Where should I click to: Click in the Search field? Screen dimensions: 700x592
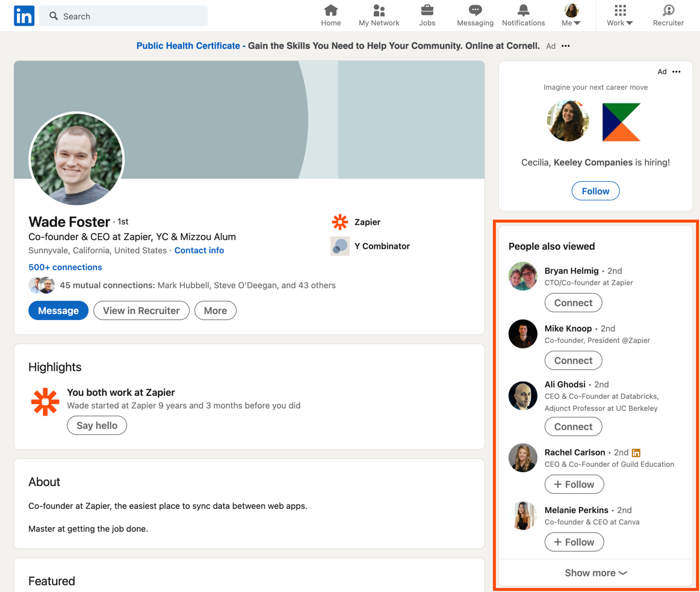(123, 16)
